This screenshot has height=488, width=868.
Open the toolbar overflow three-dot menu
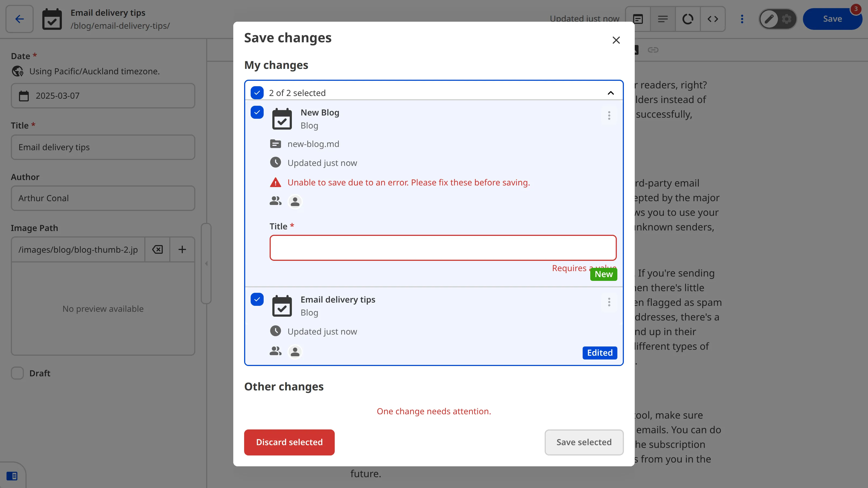point(742,19)
